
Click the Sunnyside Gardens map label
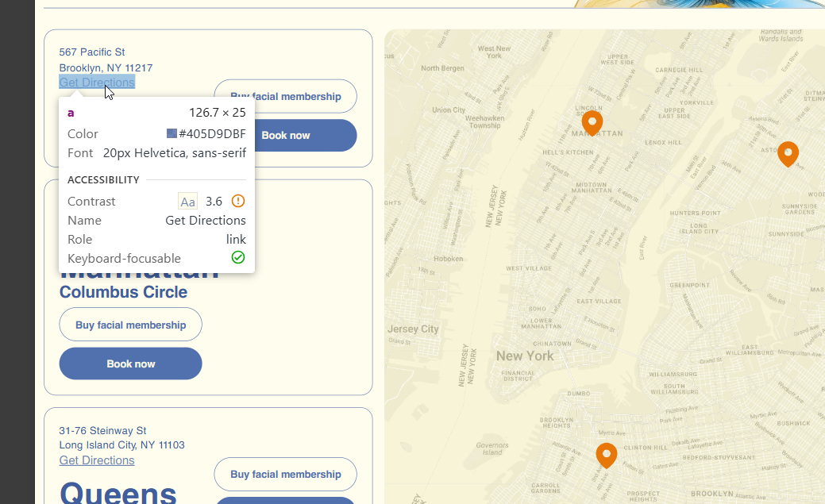coord(800,210)
